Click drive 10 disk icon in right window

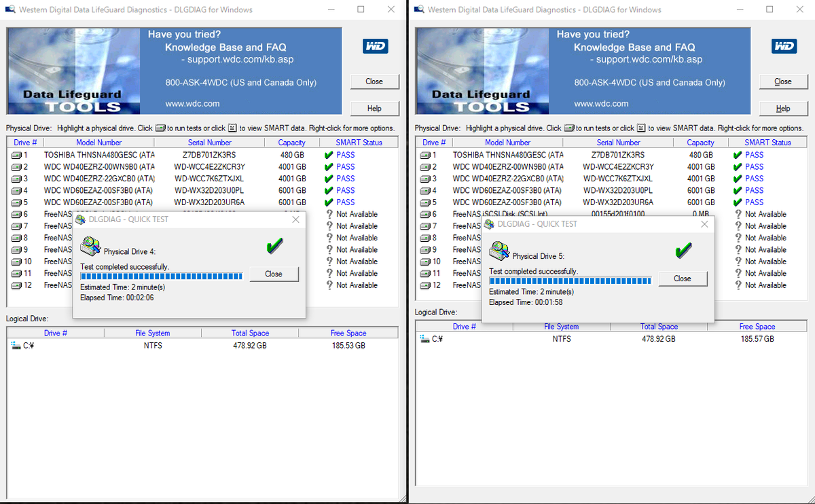coord(425,262)
